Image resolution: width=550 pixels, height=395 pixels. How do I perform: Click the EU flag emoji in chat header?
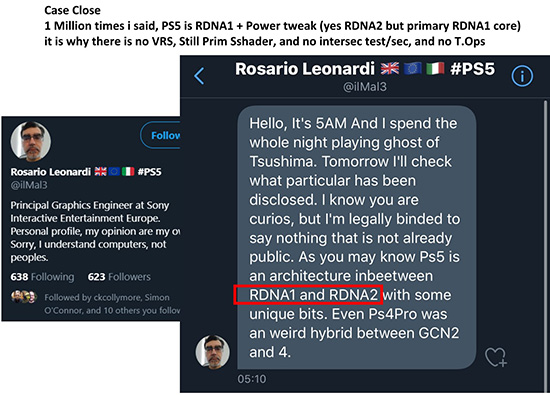tap(412, 68)
